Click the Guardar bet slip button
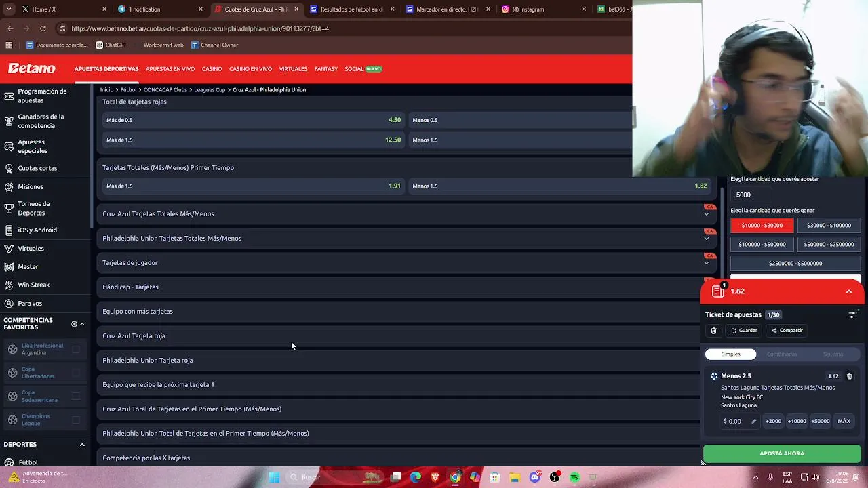Viewport: 868px width, 488px height. coord(744,331)
